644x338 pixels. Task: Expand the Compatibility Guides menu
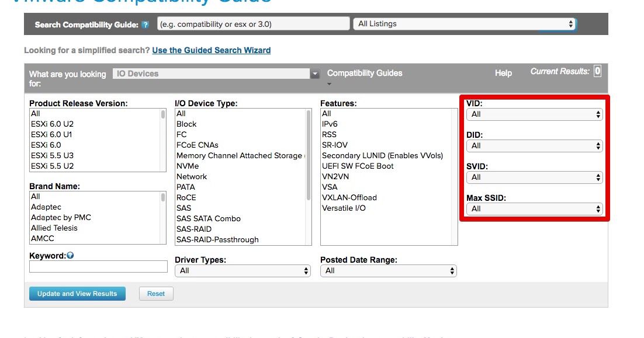click(364, 74)
